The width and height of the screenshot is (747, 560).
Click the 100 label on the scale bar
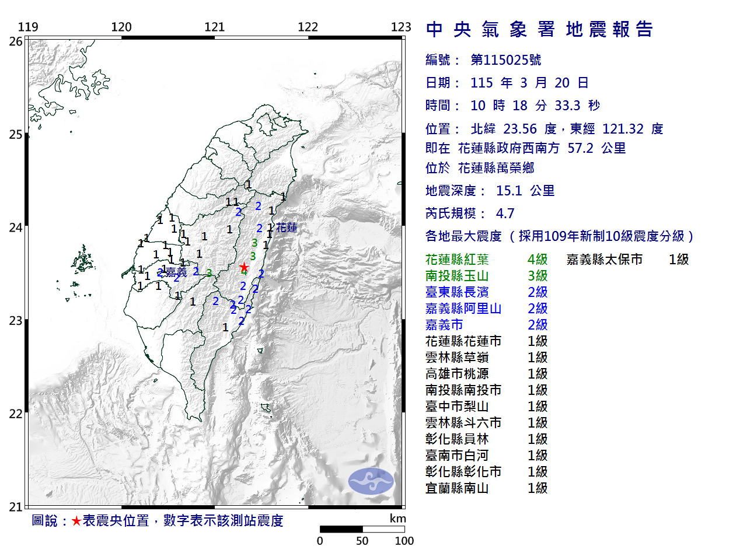pyautogui.click(x=404, y=541)
